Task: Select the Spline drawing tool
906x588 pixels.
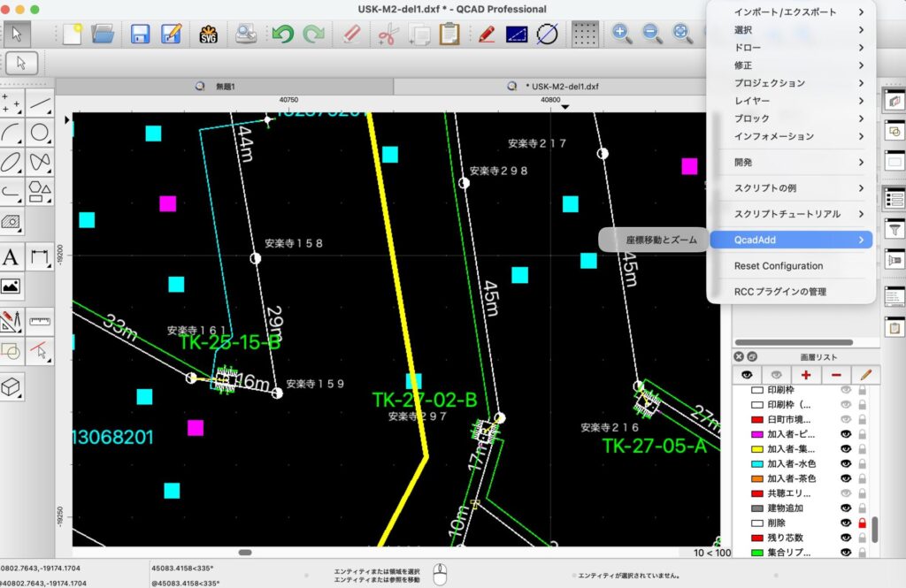Action: [40, 162]
